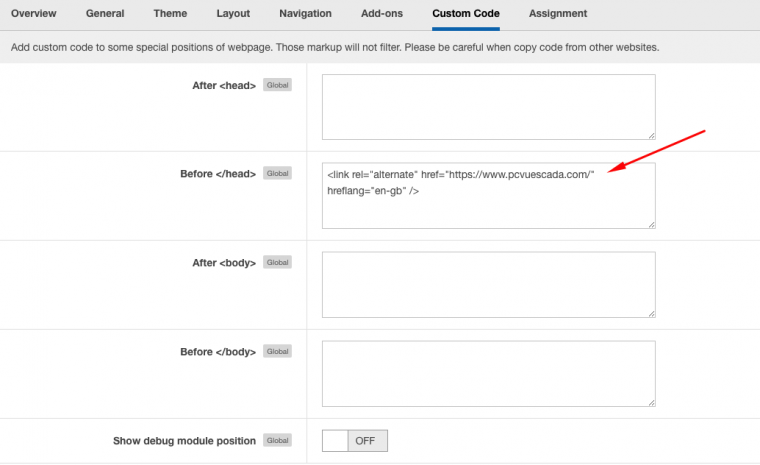The image size is (760, 465).
Task: Switch to the General tab
Action: coord(105,14)
